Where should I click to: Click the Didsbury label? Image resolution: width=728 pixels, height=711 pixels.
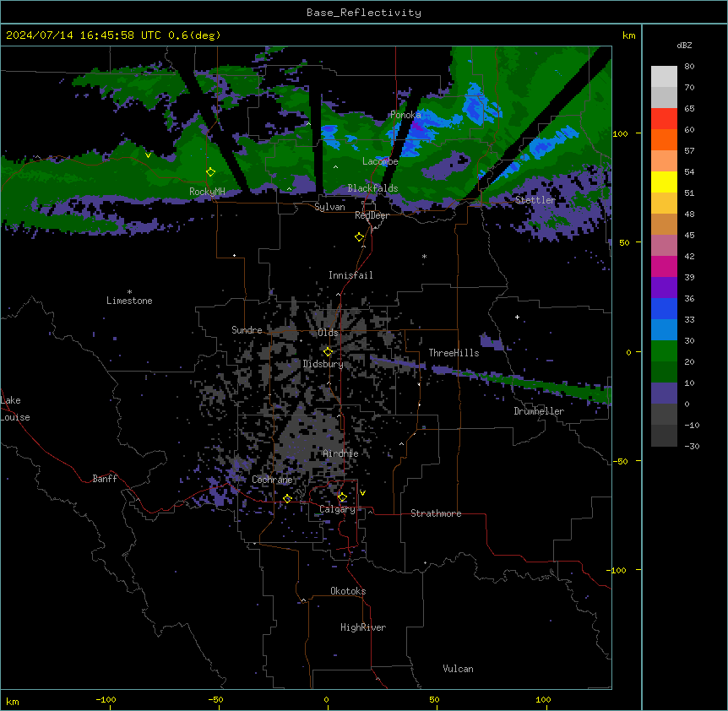coord(323,364)
